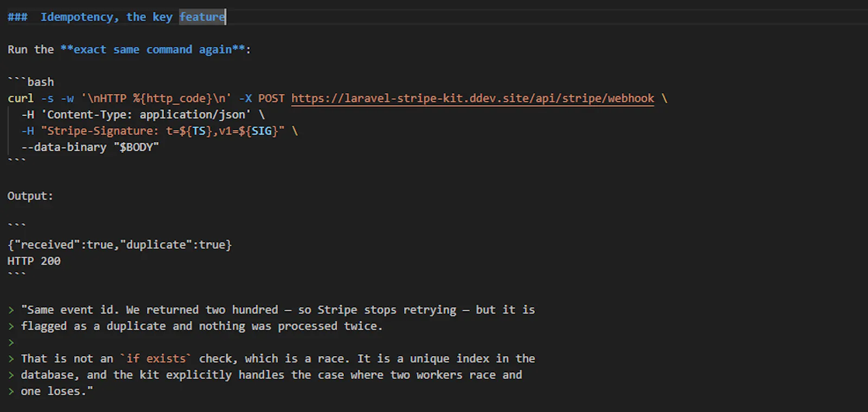Open the laravel-stripe-kit webhook URL link
Viewport: 868px width, 412px height.
(473, 98)
